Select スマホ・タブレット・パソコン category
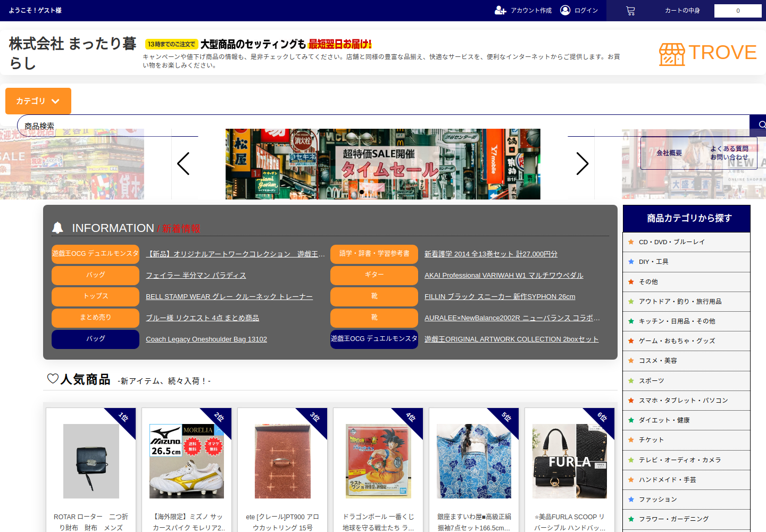 (x=686, y=401)
